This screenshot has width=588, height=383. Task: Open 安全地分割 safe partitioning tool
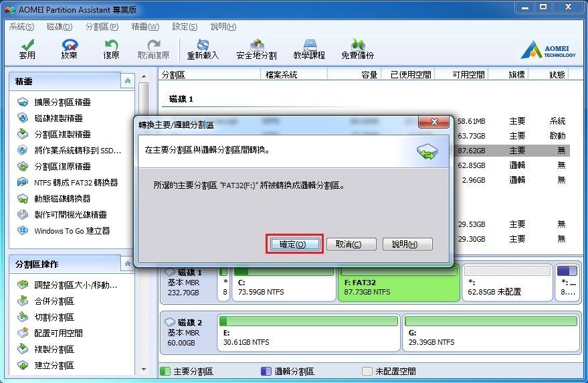[256, 49]
